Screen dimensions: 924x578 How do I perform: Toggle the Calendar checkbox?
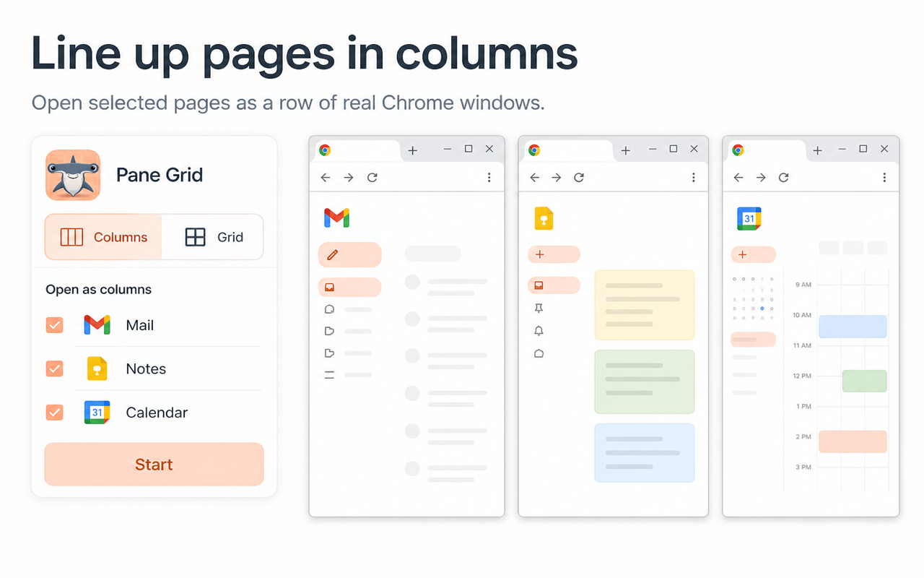click(54, 413)
